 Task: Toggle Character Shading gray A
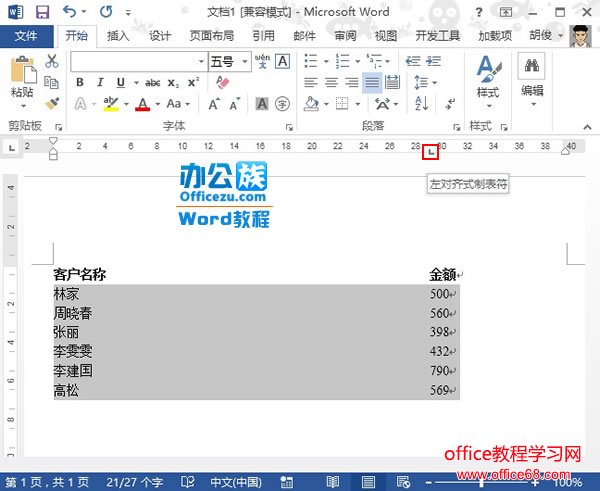pos(262,104)
